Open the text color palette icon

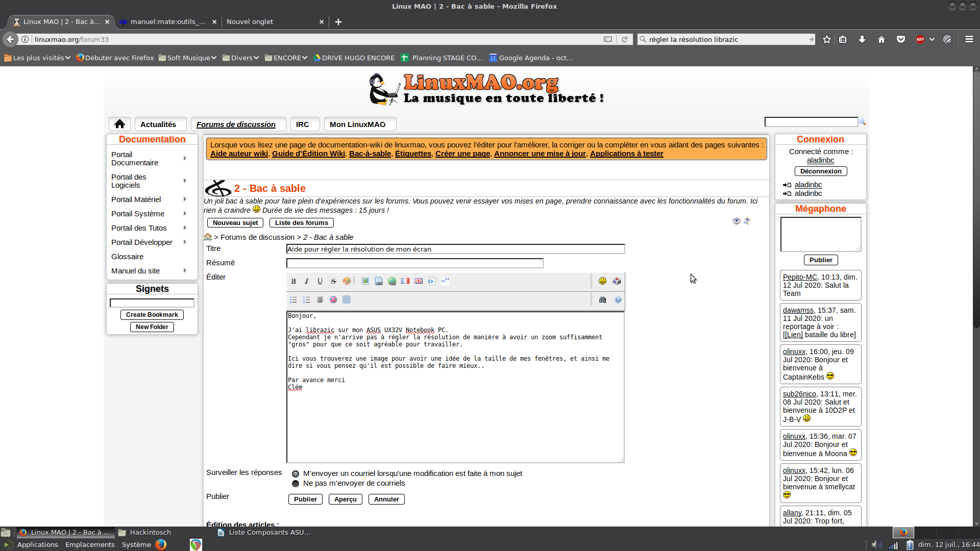(x=347, y=281)
